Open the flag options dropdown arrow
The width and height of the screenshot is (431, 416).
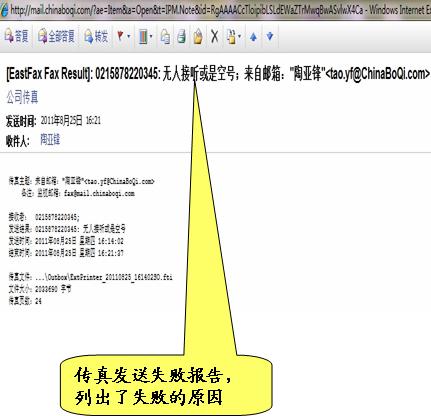[x=129, y=36]
